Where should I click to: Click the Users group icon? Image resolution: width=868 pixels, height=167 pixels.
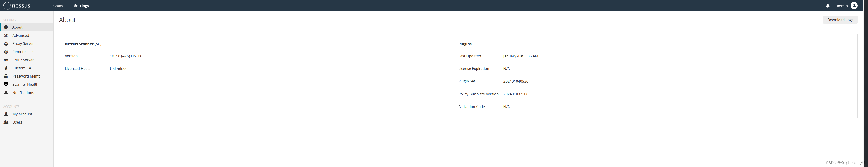pos(6,122)
